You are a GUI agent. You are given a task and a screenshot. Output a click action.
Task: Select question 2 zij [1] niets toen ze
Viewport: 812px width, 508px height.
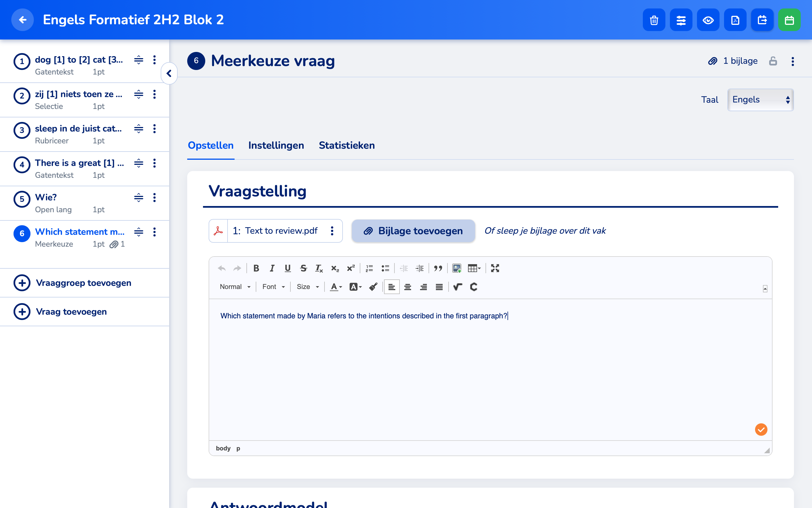point(85,100)
